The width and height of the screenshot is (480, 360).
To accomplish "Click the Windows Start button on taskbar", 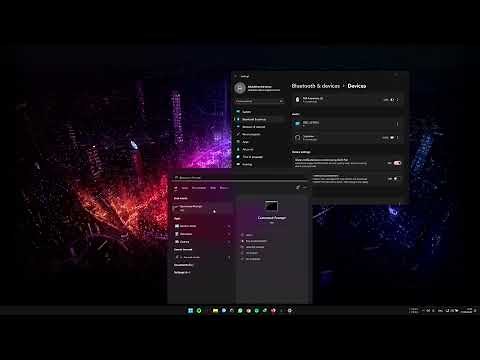I will click(190, 311).
